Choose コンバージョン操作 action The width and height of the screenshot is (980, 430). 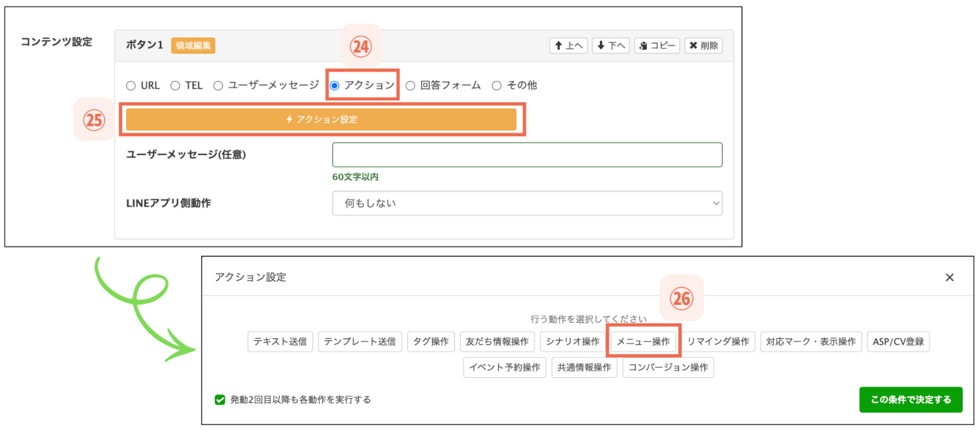point(668,368)
